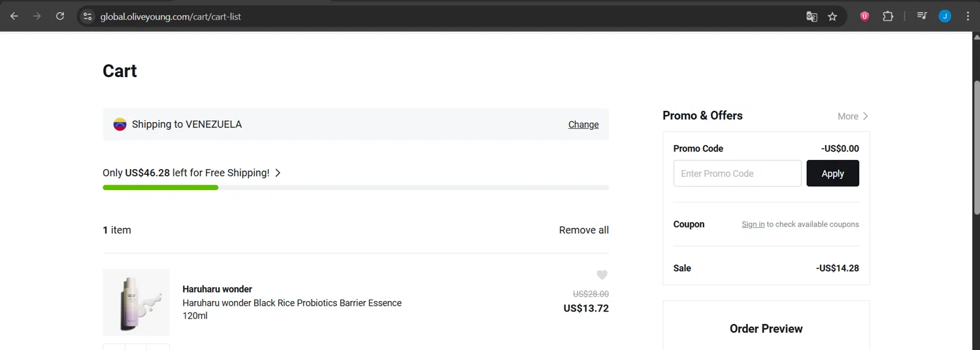
Task: Open the site information icon in address bar
Action: coord(88,16)
